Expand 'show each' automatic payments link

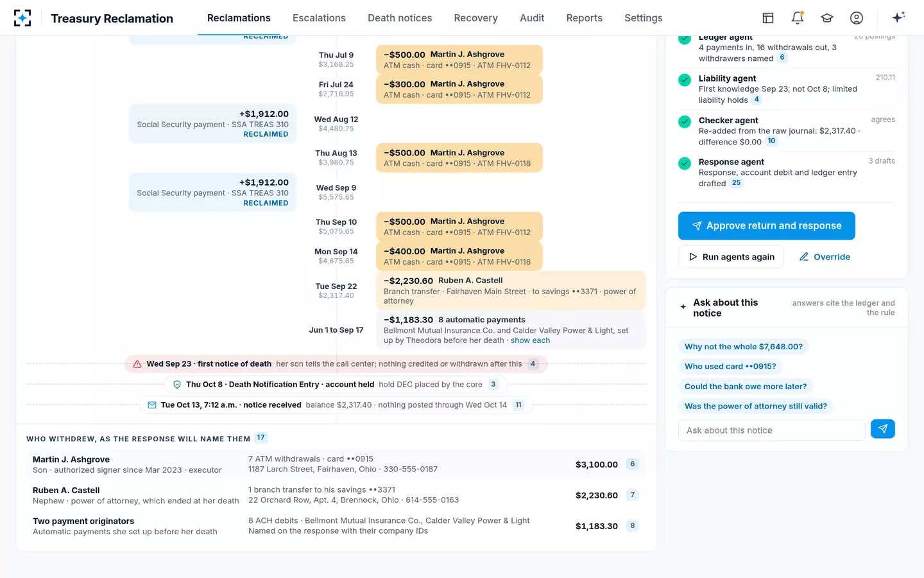[530, 340]
